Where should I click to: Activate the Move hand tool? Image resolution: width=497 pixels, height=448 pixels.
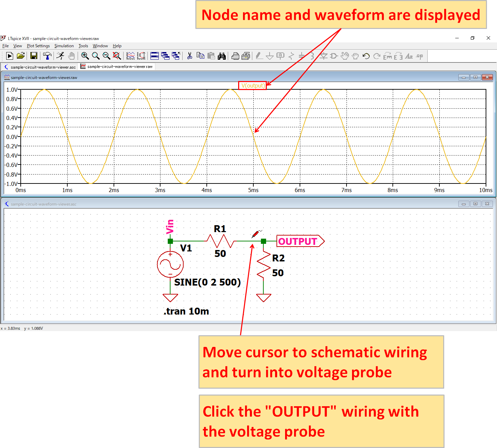[x=345, y=56]
